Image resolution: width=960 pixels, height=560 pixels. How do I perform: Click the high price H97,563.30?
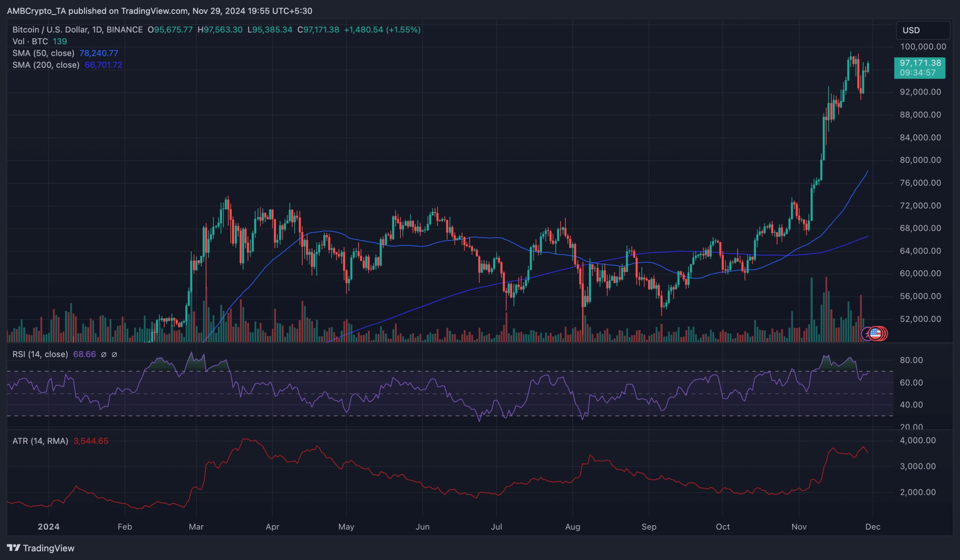pos(220,30)
